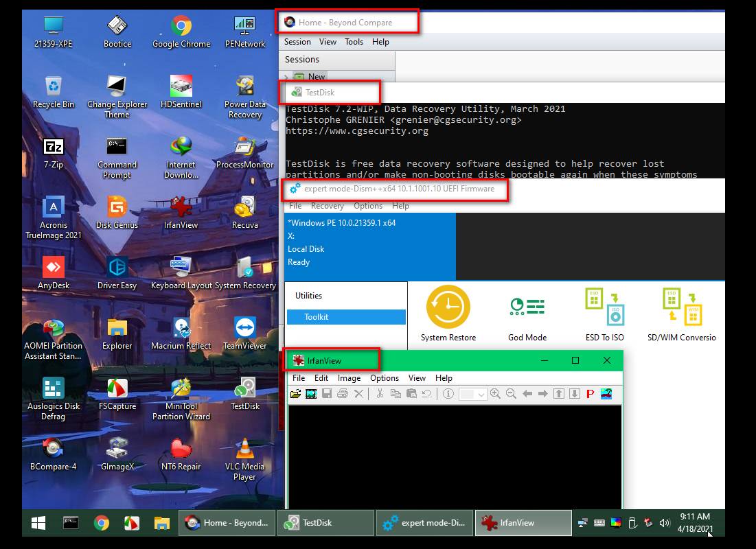
Task: Open the Help menu in IrfanView
Action: pyautogui.click(x=444, y=378)
